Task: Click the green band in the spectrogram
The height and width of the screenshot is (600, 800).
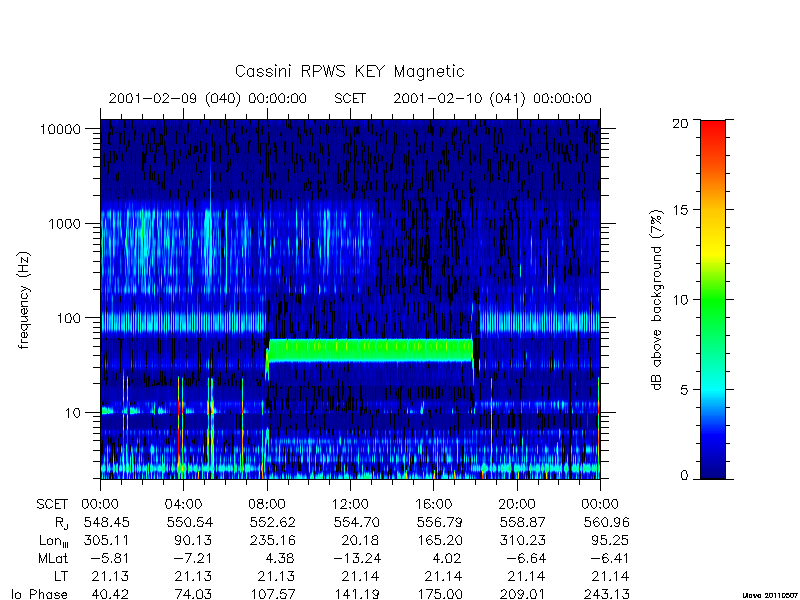Action: point(371,350)
